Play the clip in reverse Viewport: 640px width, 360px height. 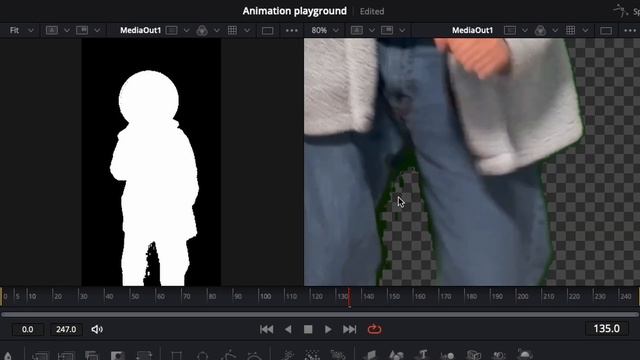click(x=288, y=329)
